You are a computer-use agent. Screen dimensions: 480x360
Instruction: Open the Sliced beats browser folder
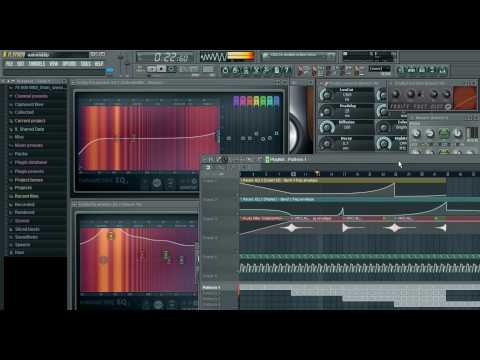pos(27,229)
